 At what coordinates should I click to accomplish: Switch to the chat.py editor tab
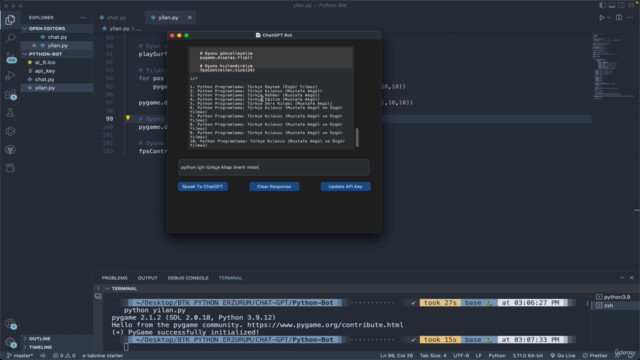pyautogui.click(x=116, y=18)
